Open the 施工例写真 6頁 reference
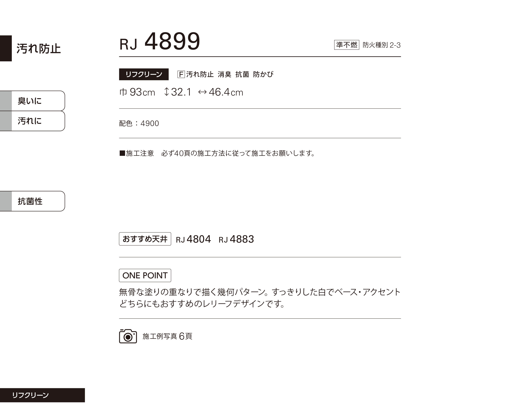This screenshot has width=526, height=420. [167, 336]
